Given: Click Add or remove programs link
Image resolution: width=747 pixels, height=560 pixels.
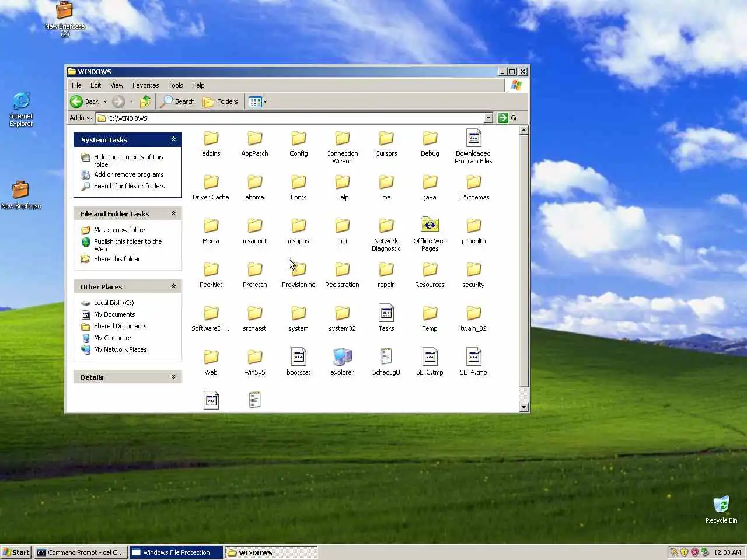Looking at the screenshot, I should tap(129, 174).
